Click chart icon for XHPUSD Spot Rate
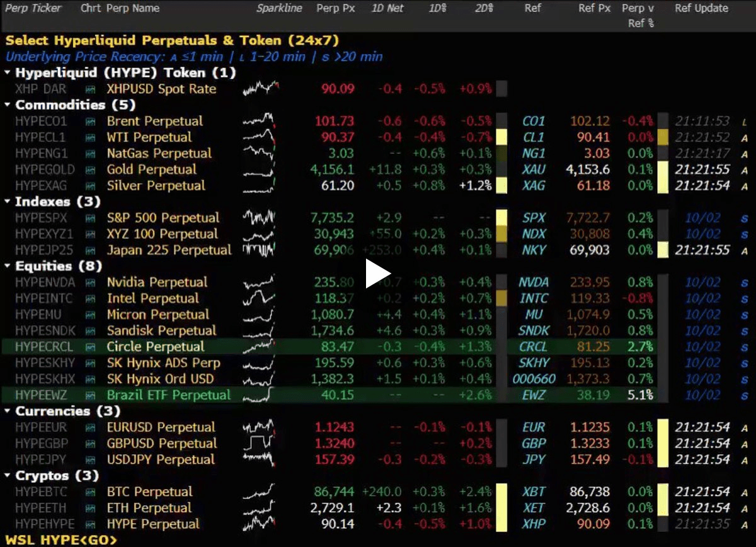The height and width of the screenshot is (547, 756). (x=90, y=89)
